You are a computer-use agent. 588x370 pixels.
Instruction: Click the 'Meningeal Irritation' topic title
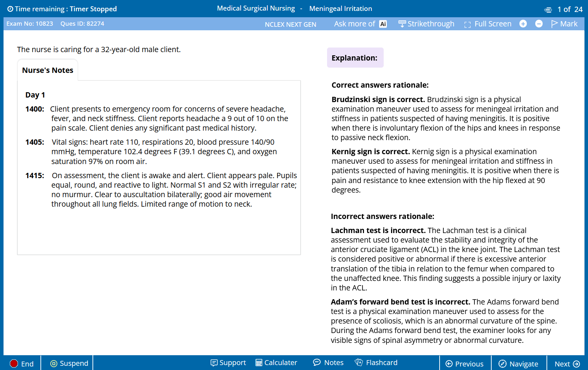(340, 8)
